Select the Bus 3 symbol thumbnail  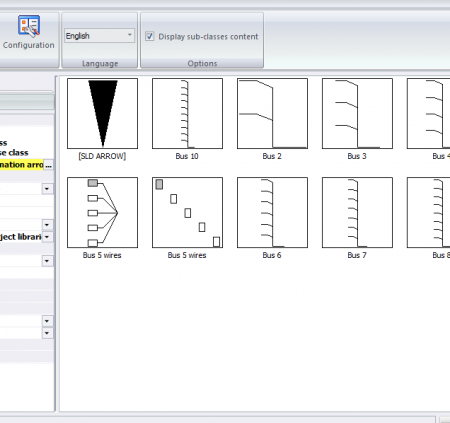point(357,113)
